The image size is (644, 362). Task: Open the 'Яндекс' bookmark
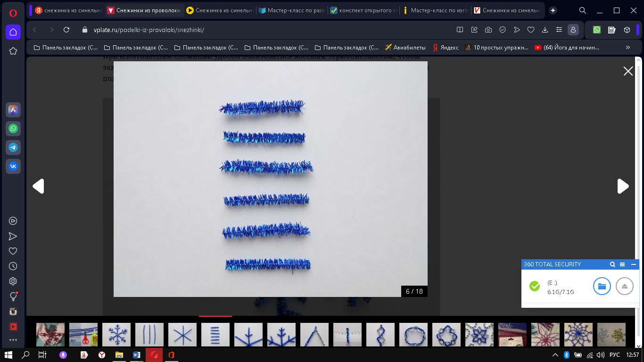pyautogui.click(x=446, y=48)
